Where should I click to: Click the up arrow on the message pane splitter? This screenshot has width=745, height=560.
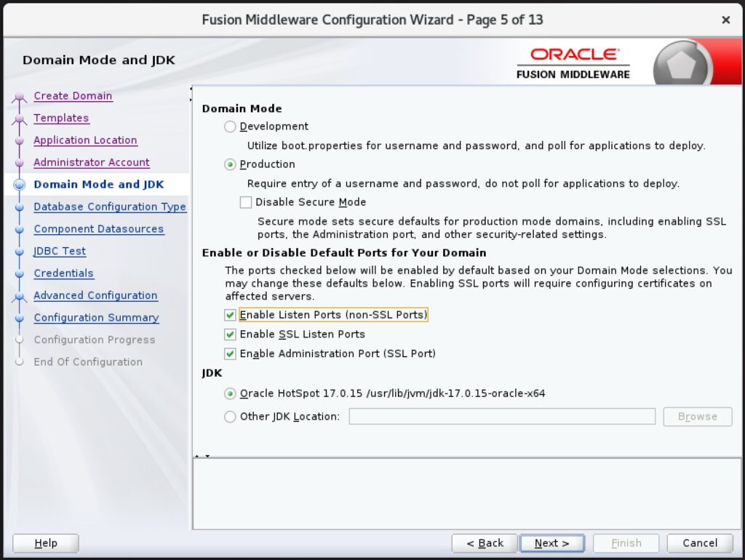pos(197,457)
